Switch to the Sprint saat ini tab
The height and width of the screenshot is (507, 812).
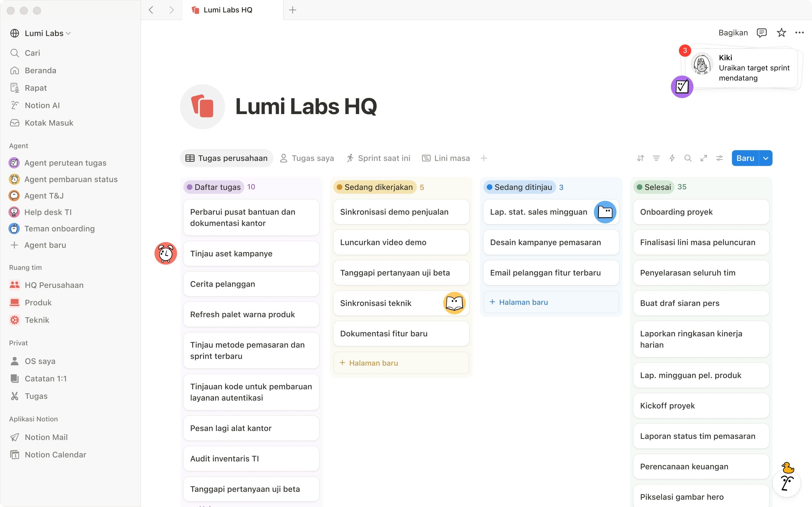(378, 158)
